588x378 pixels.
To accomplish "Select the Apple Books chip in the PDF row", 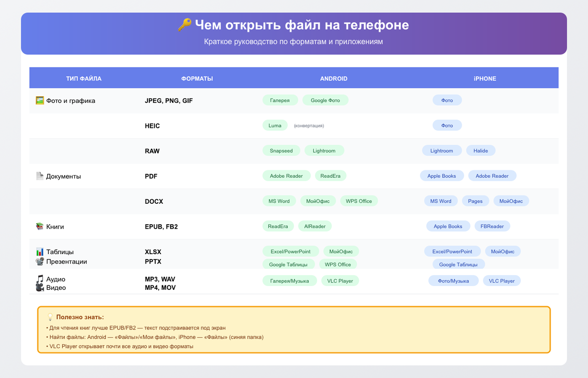I will 441,176.
